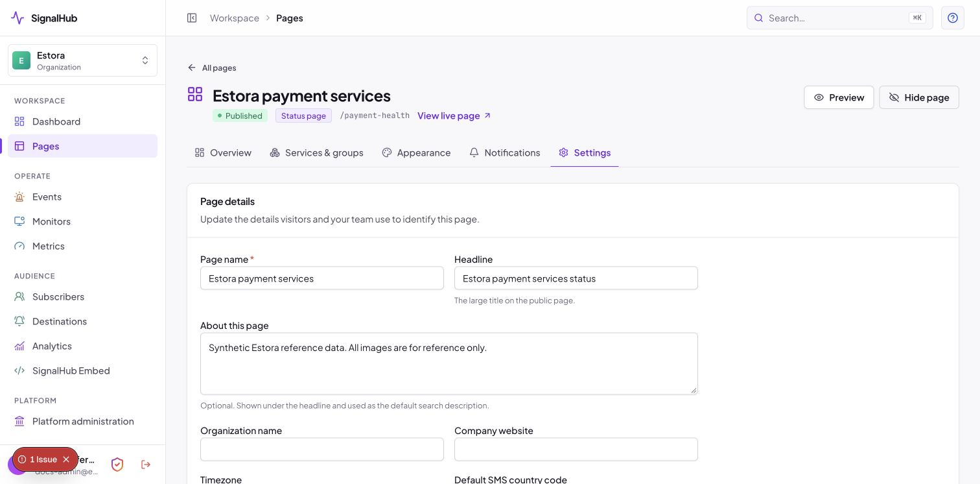Click the Published status badge
980x484 pixels.
click(x=240, y=115)
